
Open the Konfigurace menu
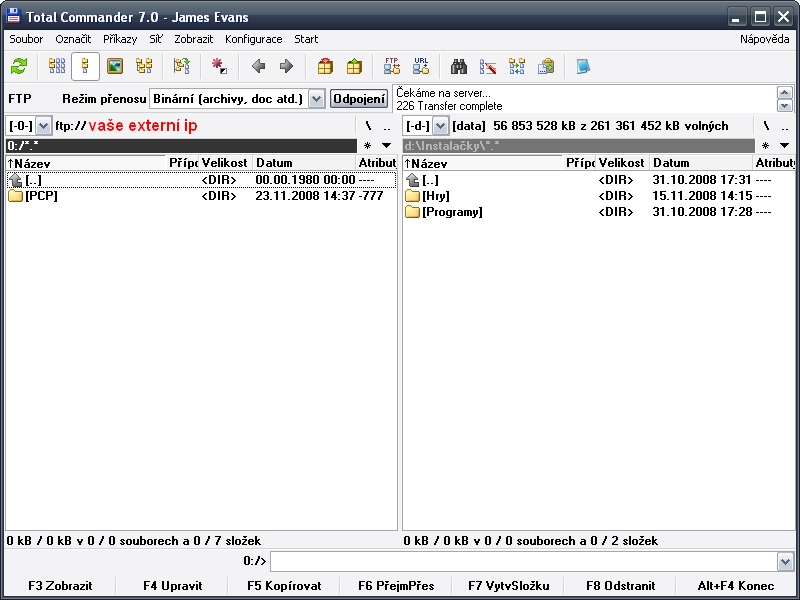coord(254,39)
